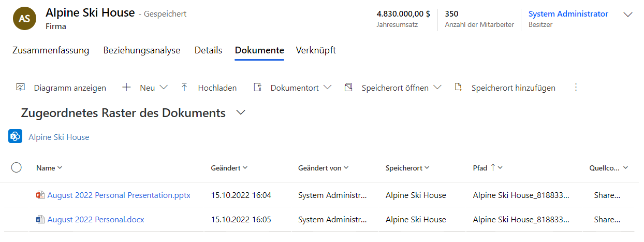Switch to the Beziehungsanalyse tab
This screenshot has height=242, width=644.
(142, 50)
